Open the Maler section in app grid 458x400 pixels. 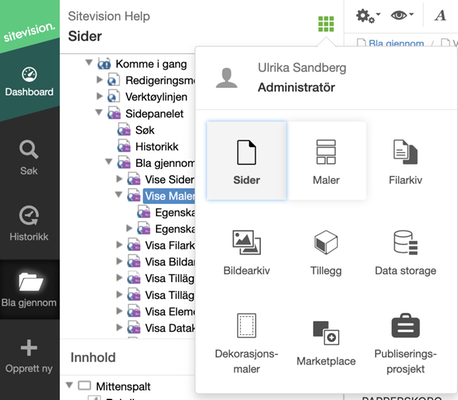(x=326, y=161)
